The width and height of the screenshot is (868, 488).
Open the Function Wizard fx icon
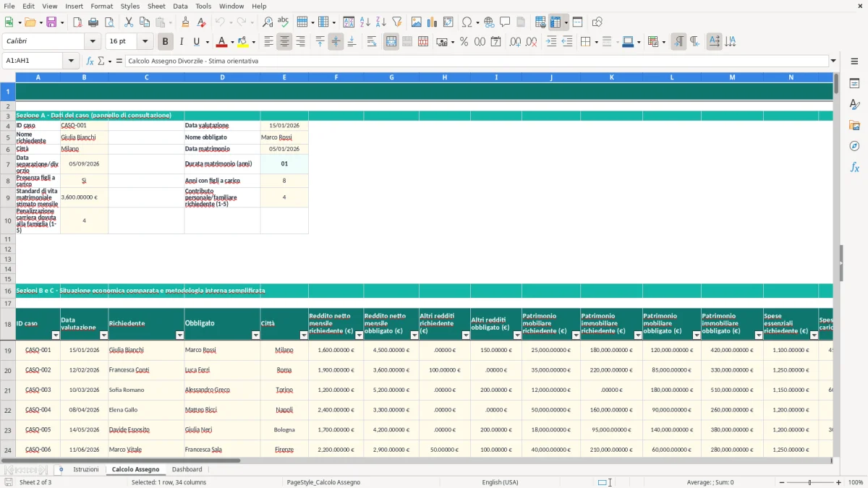coord(90,61)
